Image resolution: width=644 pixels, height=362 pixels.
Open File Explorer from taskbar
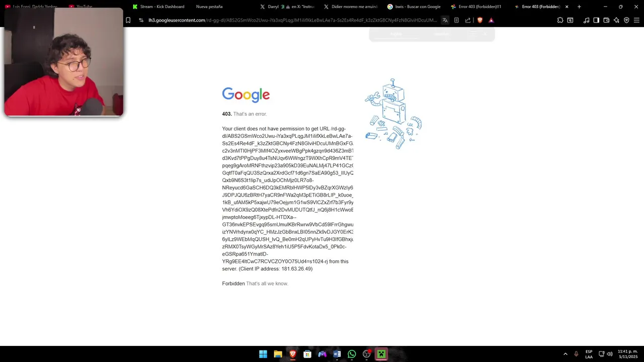click(x=278, y=354)
